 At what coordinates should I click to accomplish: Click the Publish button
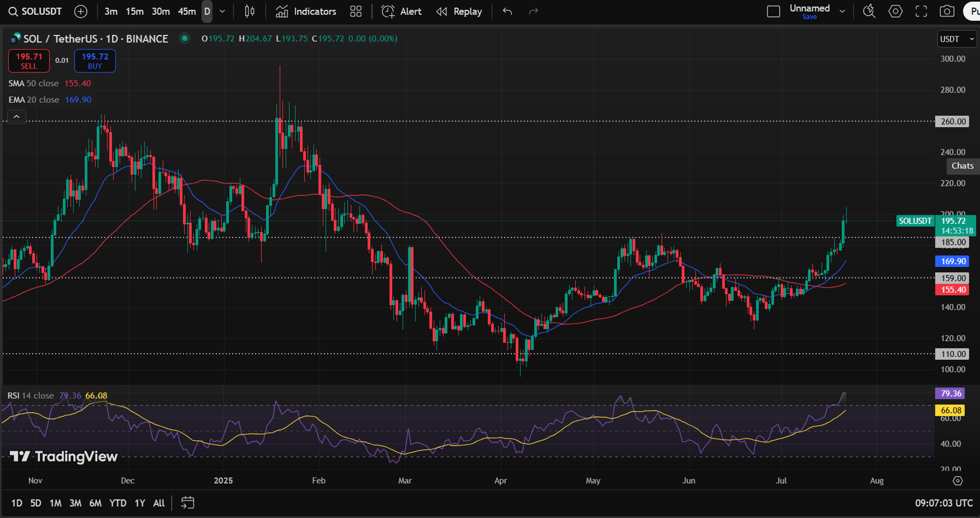point(972,11)
